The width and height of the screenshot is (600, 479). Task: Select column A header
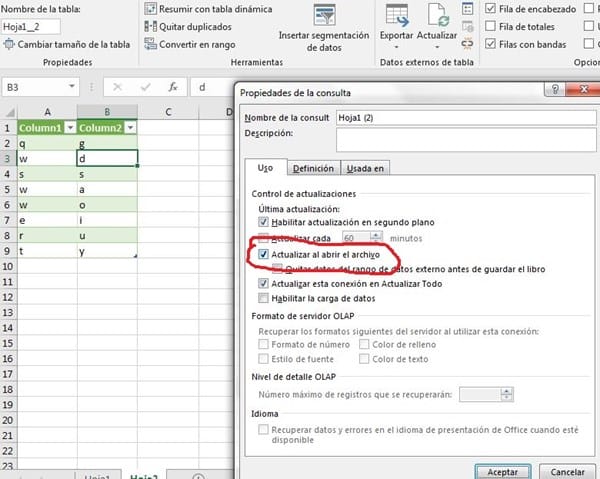47,112
